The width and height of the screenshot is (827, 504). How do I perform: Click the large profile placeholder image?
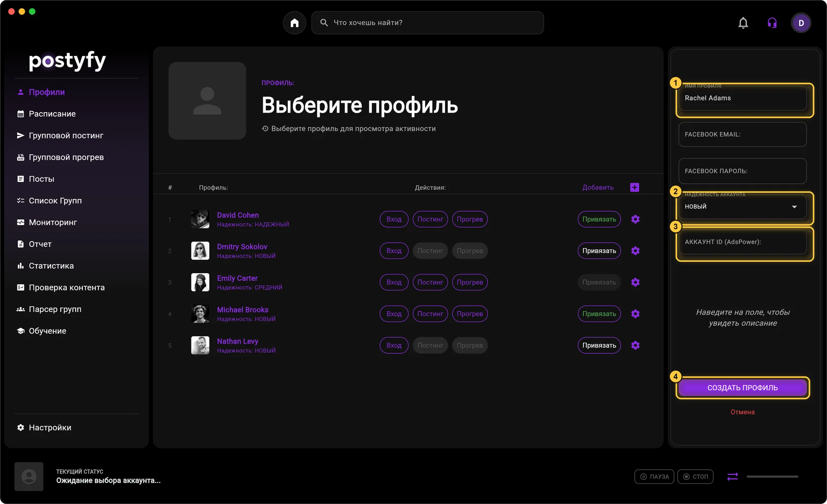point(207,101)
